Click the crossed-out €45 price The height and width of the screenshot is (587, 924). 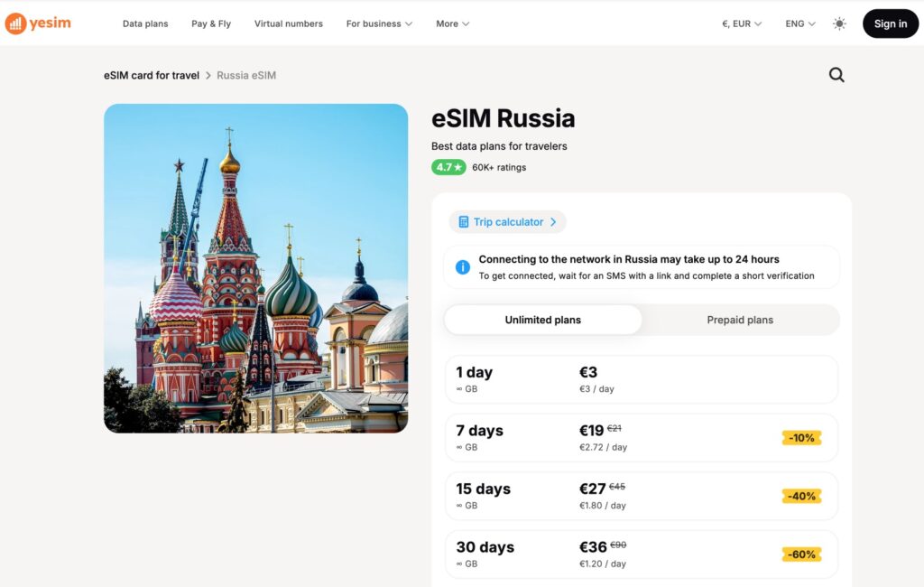click(617, 487)
